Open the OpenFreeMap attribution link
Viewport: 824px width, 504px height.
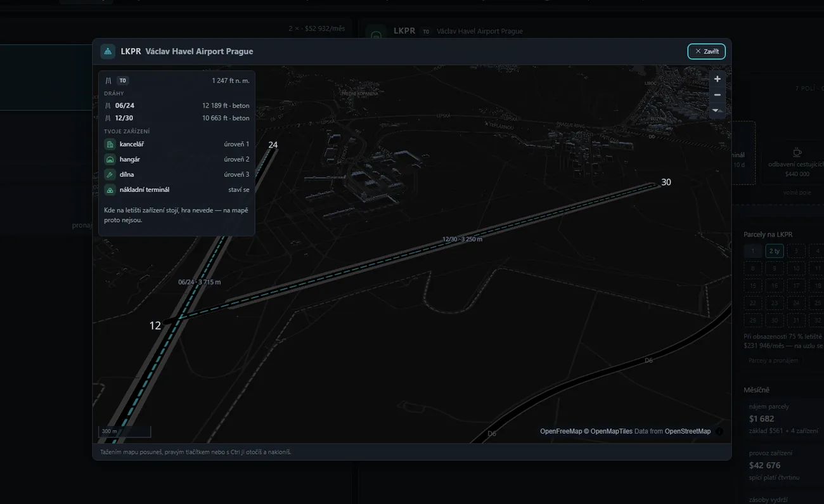click(561, 431)
